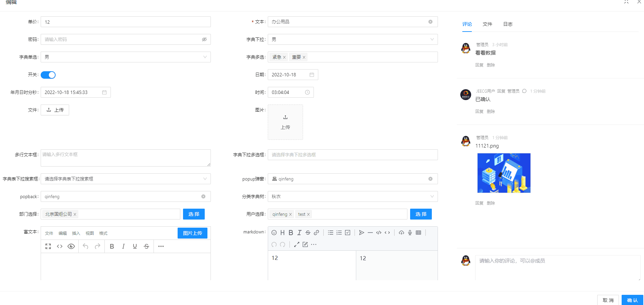Show more rich text toolbar options

click(161, 246)
